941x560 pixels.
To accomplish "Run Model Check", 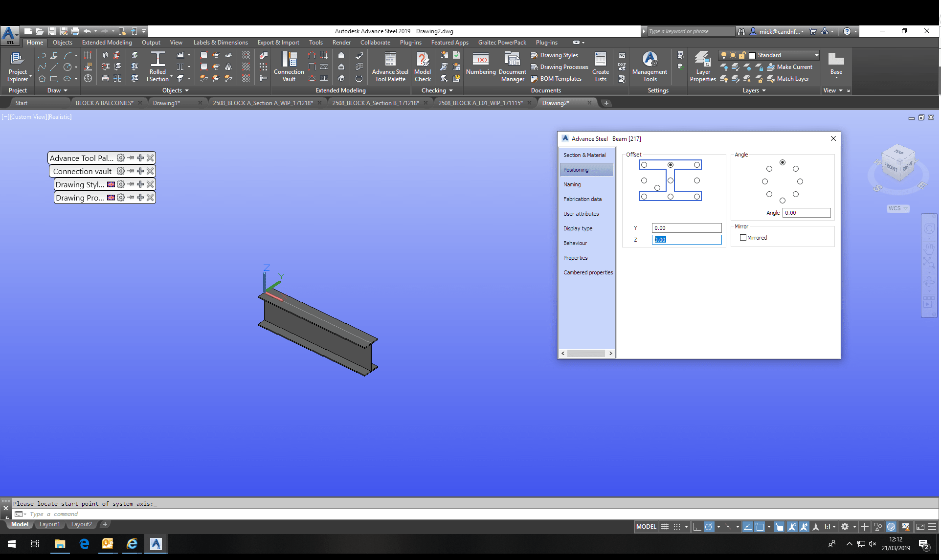I will (x=422, y=66).
